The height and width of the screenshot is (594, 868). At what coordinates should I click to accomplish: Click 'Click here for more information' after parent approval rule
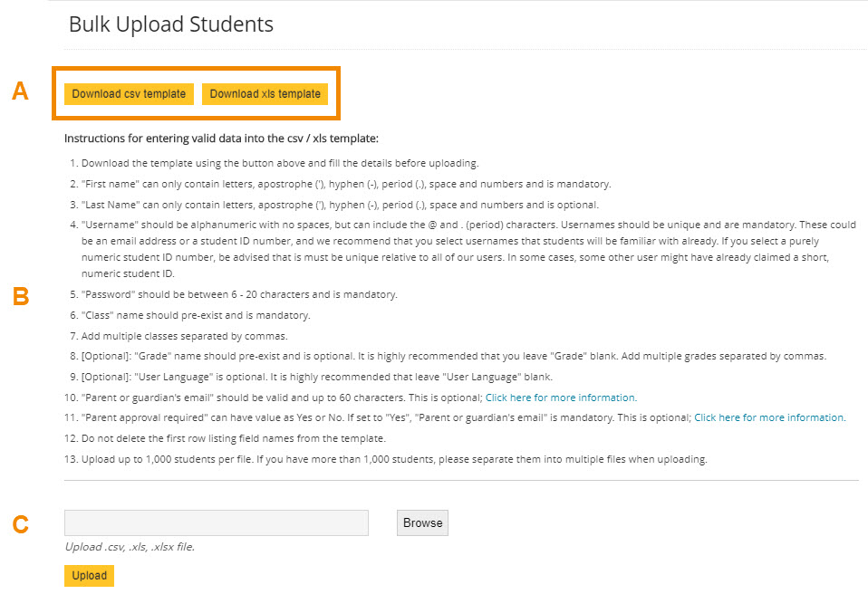pyautogui.click(x=769, y=417)
